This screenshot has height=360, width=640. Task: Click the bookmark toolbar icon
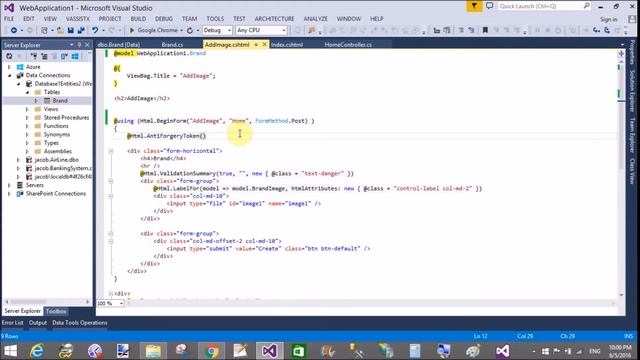pyautogui.click(x=485, y=30)
